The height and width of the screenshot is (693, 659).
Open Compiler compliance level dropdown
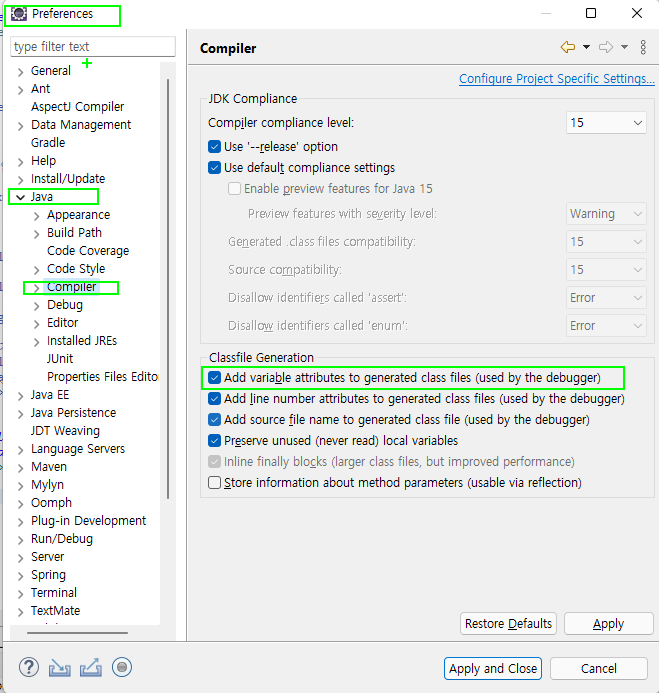point(606,122)
